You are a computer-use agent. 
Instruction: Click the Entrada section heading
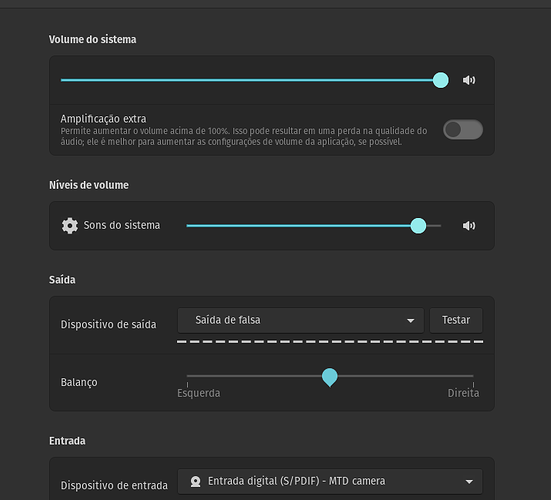[67, 441]
